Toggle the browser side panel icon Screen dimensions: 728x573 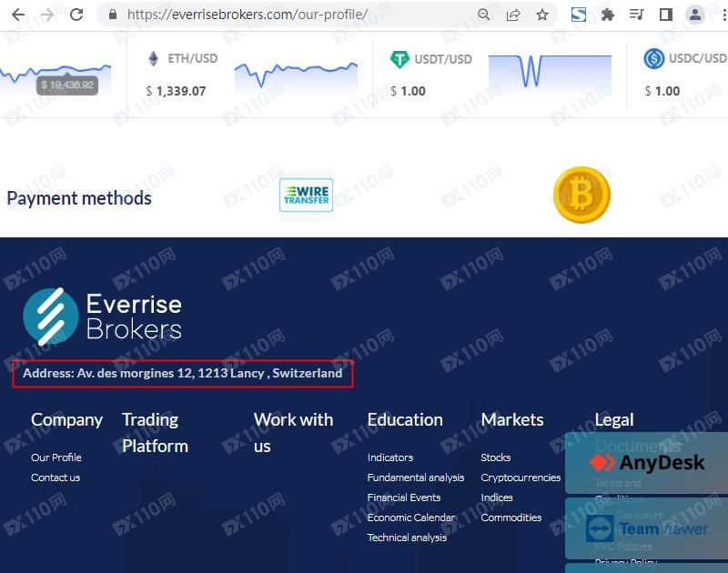coord(666,15)
